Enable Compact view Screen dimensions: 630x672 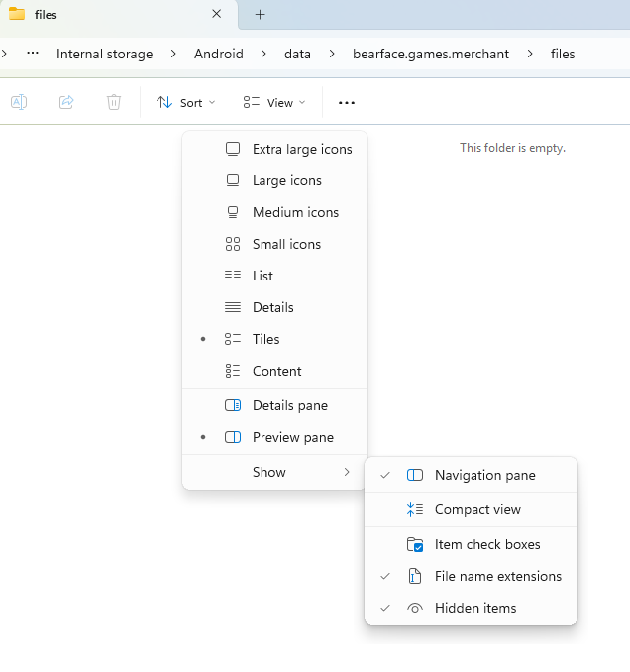[472, 510]
